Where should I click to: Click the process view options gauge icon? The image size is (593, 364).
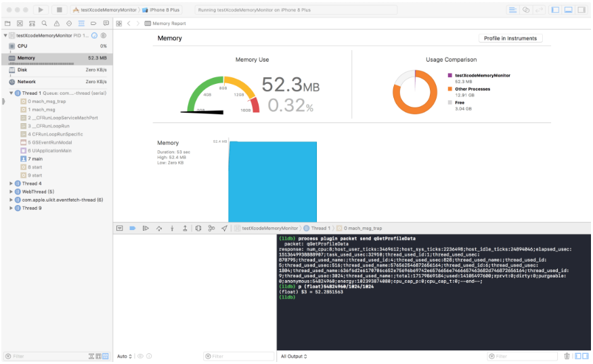(x=94, y=36)
